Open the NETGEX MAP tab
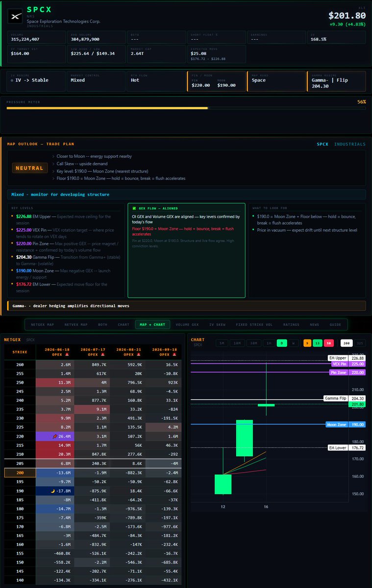Screen dimensions: 372x588 [x=43, y=324]
